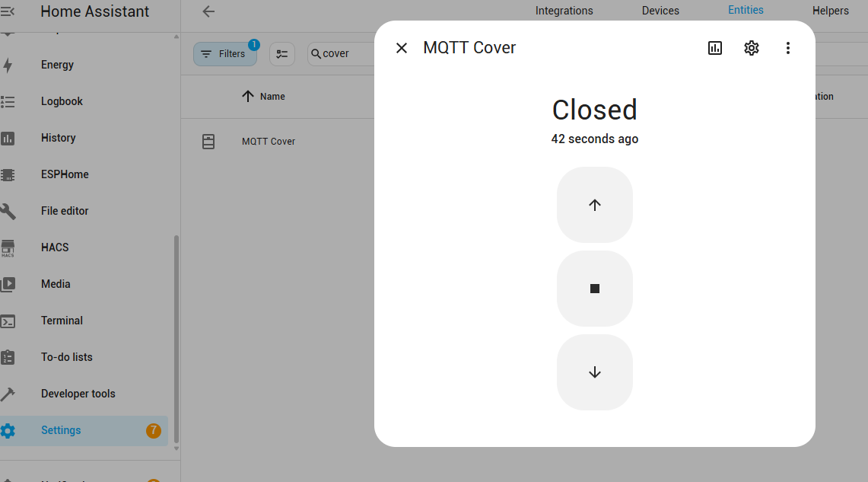Open the dialog's three-dot overflow menu
This screenshot has width=868, height=482.
tap(788, 48)
